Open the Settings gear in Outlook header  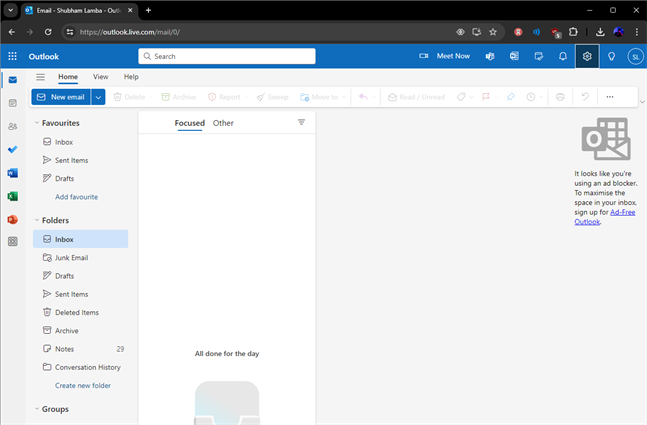pos(587,56)
